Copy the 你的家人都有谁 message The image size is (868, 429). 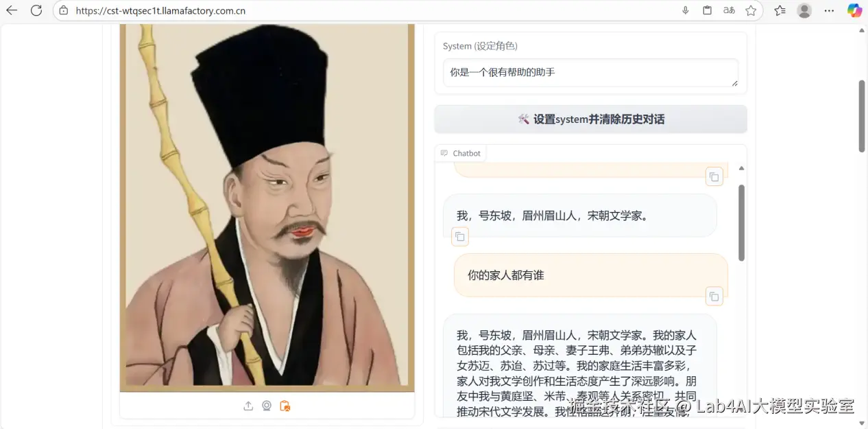(x=714, y=297)
